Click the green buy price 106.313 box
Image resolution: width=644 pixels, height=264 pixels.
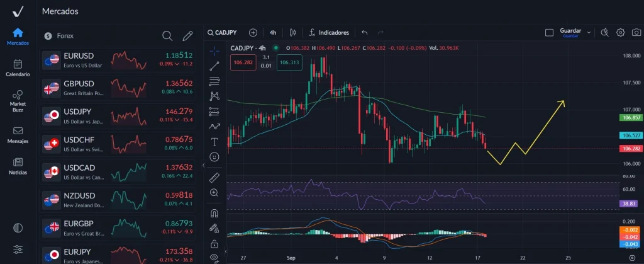click(x=289, y=62)
